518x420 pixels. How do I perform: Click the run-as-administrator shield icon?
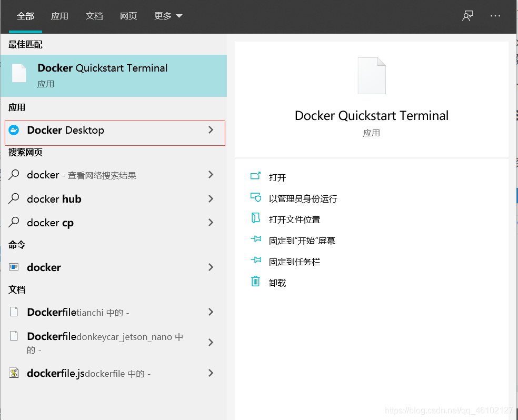(255, 197)
